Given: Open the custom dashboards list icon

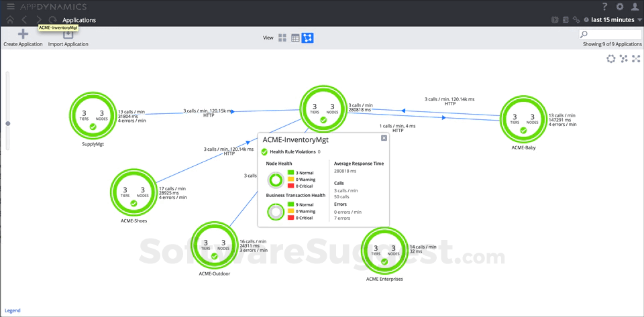Looking at the screenshot, I should 565,19.
